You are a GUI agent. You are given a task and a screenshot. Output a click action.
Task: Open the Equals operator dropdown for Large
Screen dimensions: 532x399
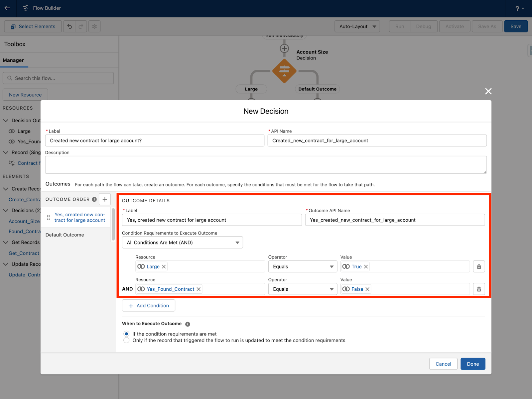302,266
